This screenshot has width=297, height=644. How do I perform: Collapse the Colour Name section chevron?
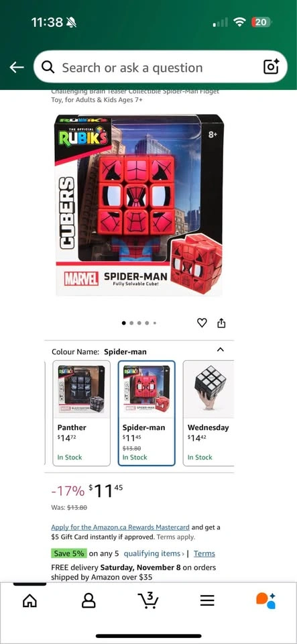pyautogui.click(x=221, y=350)
